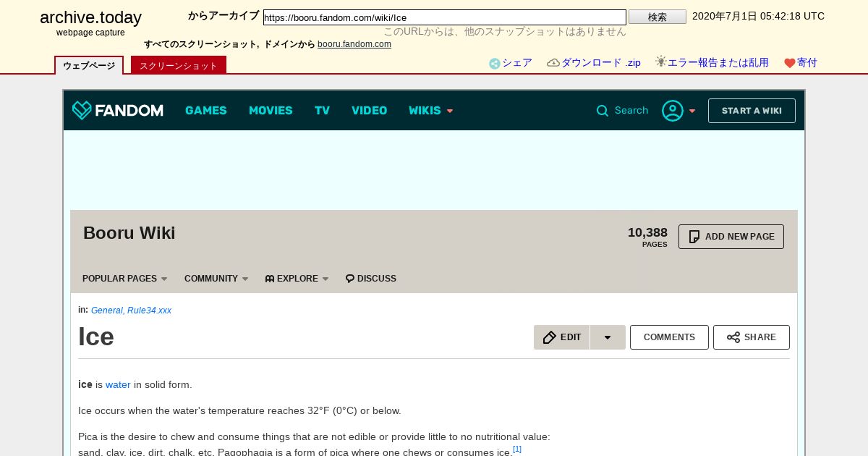Click the Ice page heading
The width and height of the screenshot is (868, 456).
pyautogui.click(x=96, y=337)
